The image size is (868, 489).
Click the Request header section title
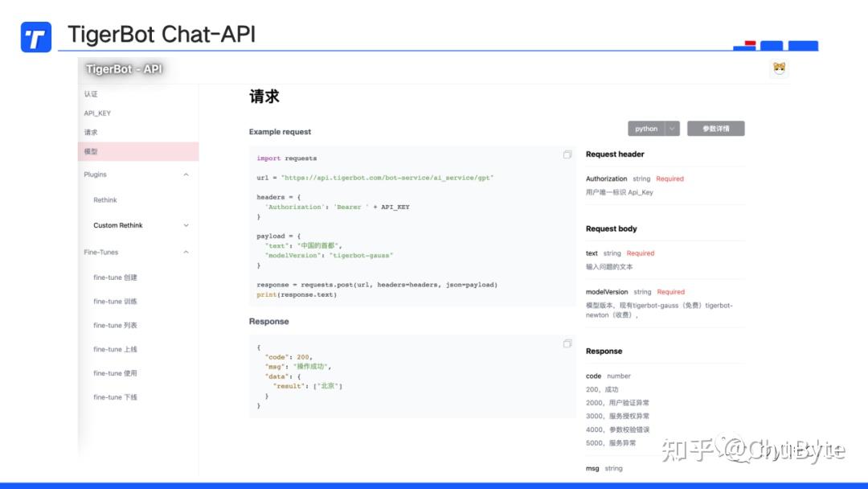615,154
